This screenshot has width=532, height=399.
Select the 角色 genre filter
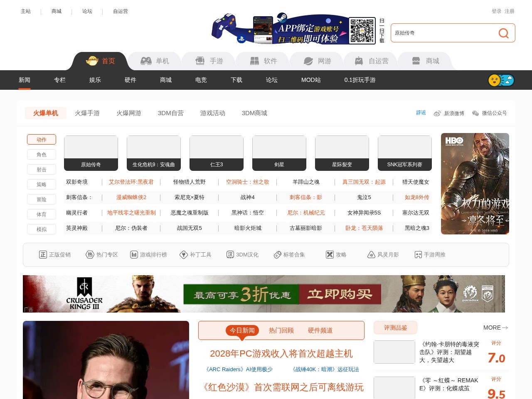tap(42, 155)
